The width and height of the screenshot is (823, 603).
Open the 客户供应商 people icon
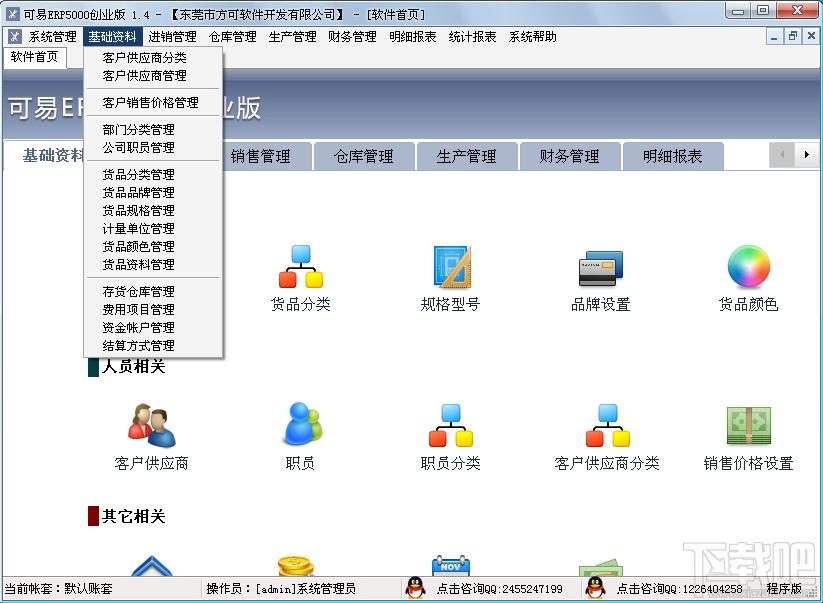pyautogui.click(x=152, y=425)
